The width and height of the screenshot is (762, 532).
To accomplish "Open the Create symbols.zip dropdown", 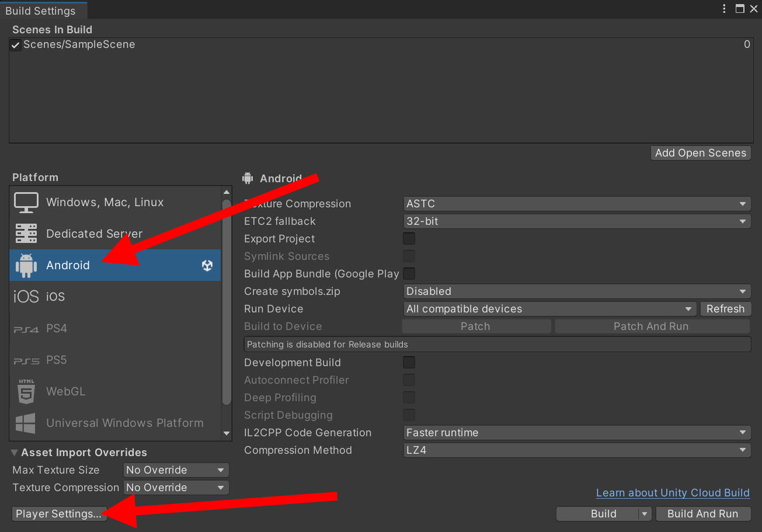I will click(x=577, y=291).
